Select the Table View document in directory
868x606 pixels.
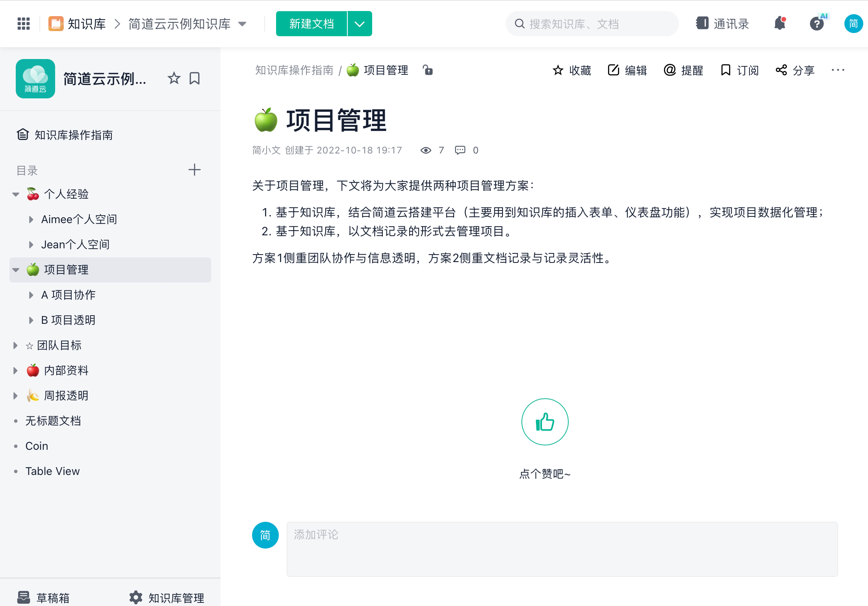(52, 471)
